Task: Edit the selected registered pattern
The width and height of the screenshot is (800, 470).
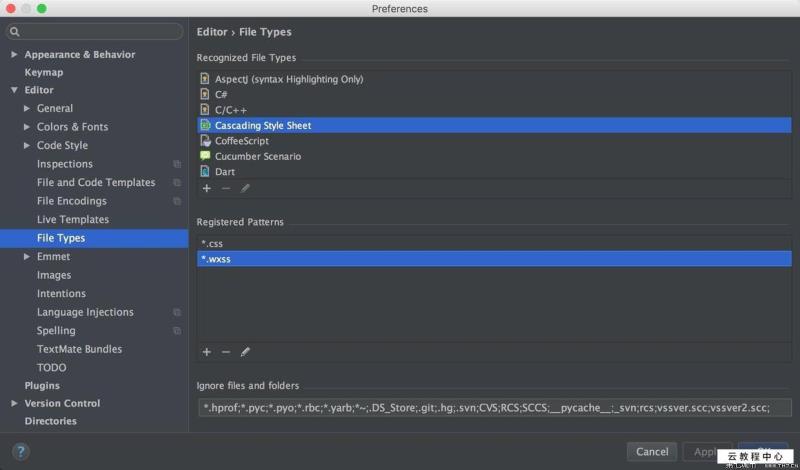Action: (245, 352)
